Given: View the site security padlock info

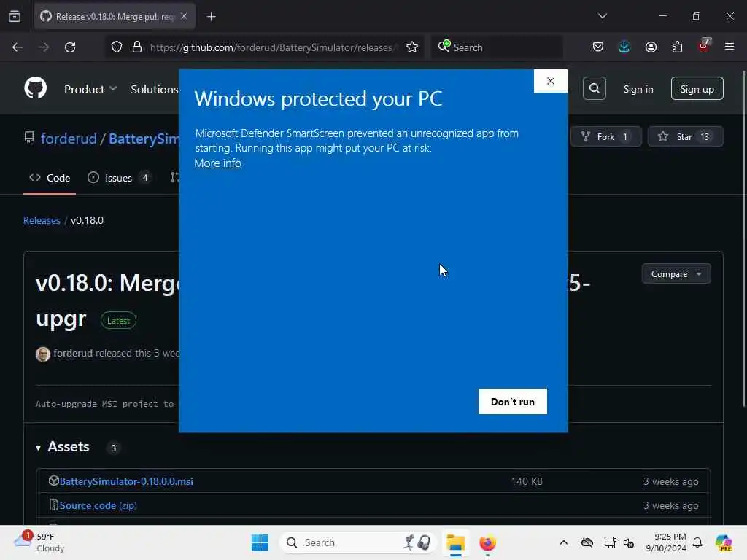Looking at the screenshot, I should coord(137,47).
